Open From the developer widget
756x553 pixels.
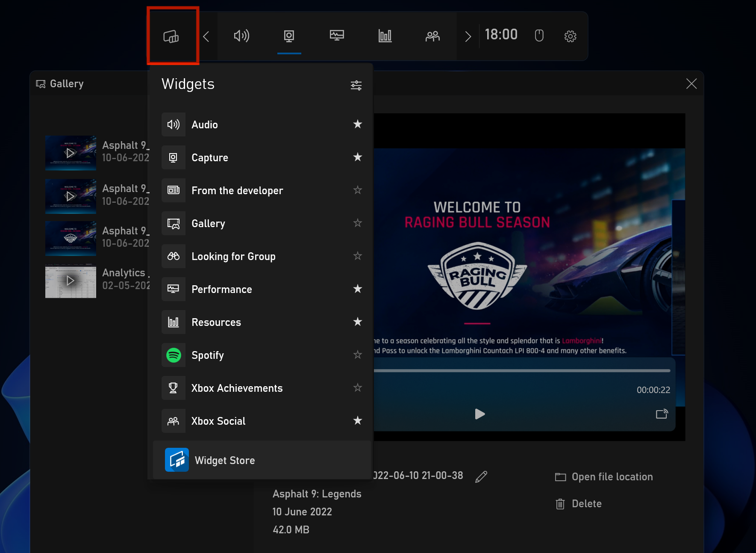click(x=262, y=190)
